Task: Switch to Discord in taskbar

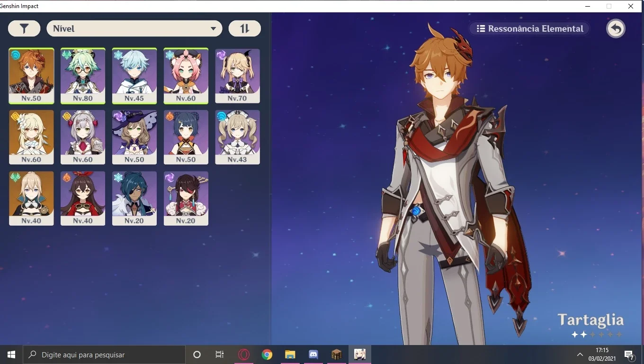Action: (x=313, y=355)
